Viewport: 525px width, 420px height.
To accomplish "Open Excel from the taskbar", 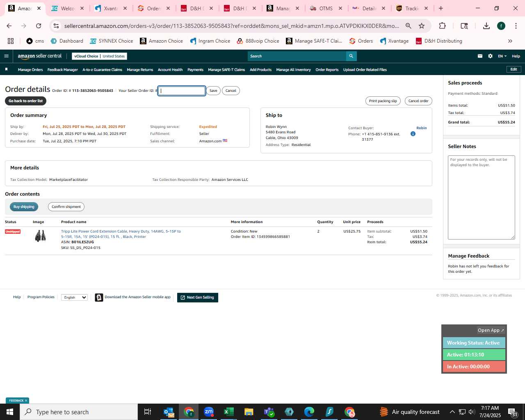I will [x=229, y=412].
